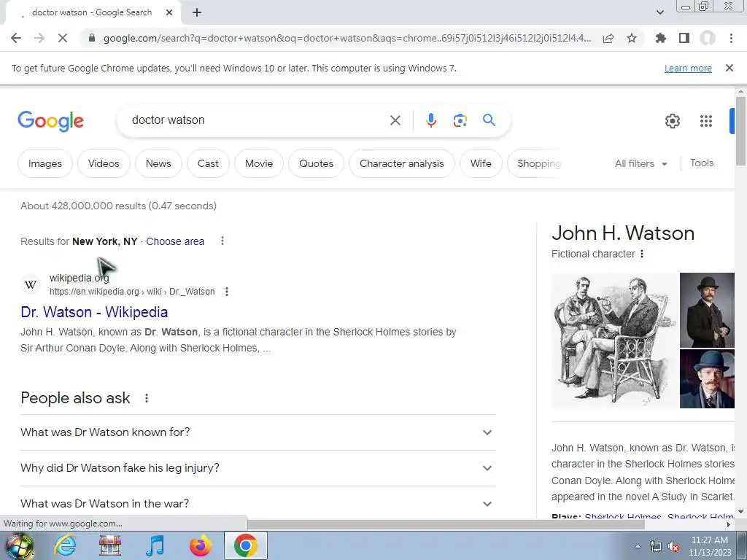Open the Windows Start button
This screenshot has width=747, height=560.
click(19, 545)
